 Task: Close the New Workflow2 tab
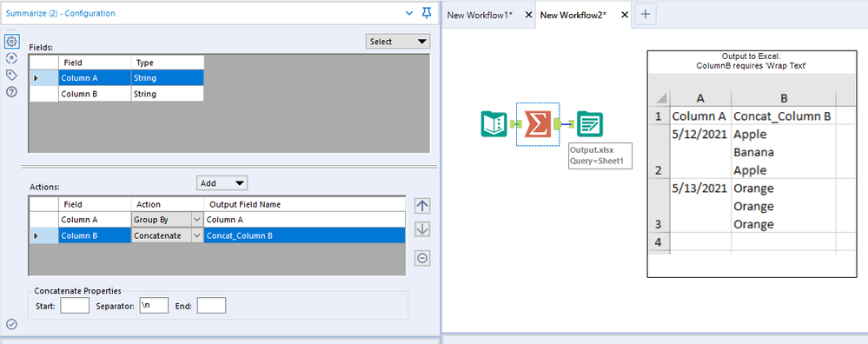(x=625, y=15)
